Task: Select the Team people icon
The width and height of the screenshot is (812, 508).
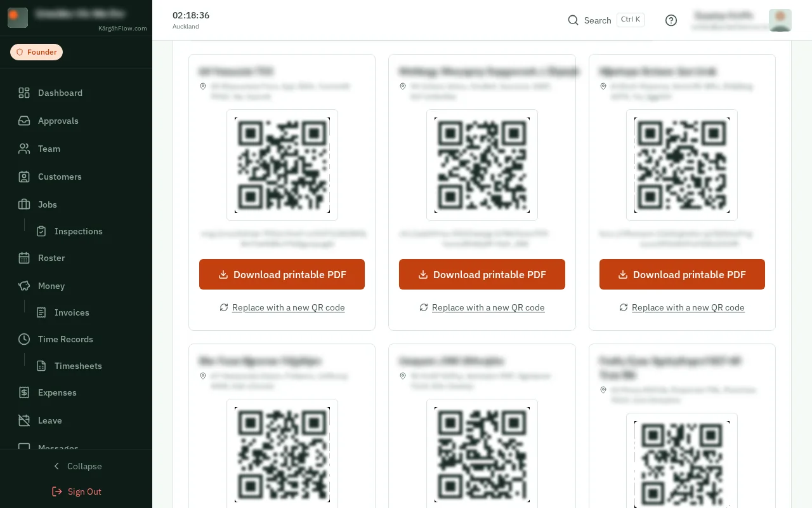Action: (x=24, y=149)
